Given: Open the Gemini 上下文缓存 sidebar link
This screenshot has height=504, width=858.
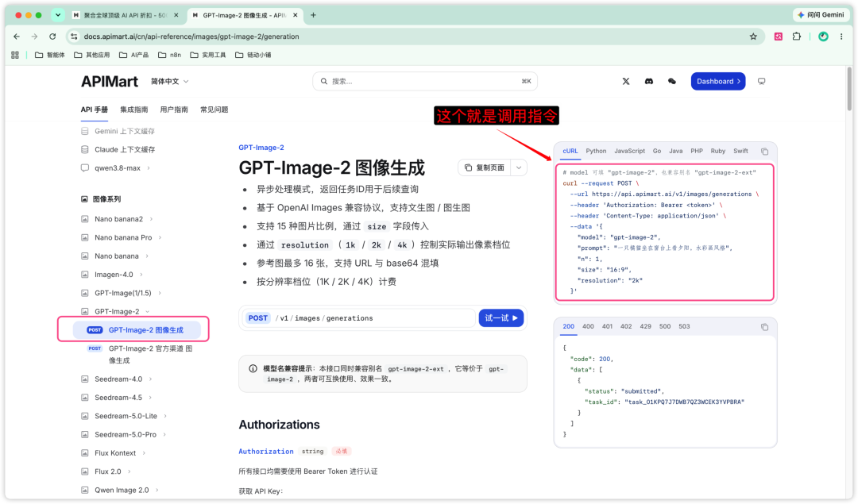Looking at the screenshot, I should pos(125,131).
